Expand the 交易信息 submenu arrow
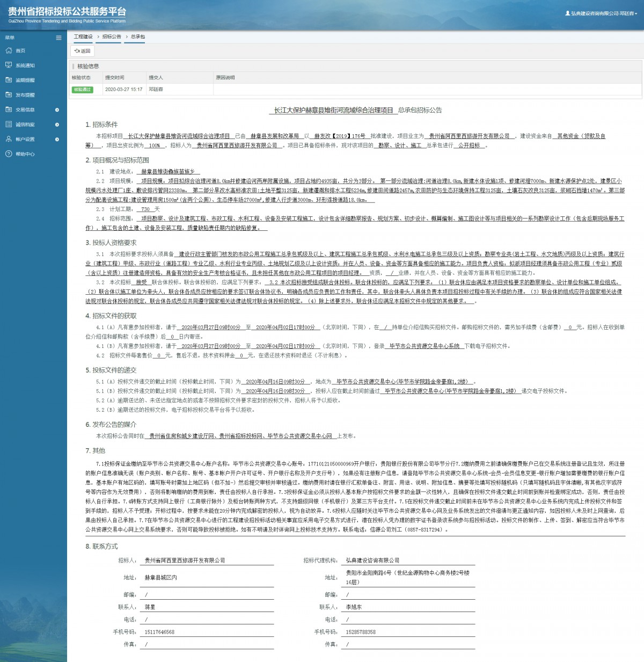644x662 pixels. (57, 110)
